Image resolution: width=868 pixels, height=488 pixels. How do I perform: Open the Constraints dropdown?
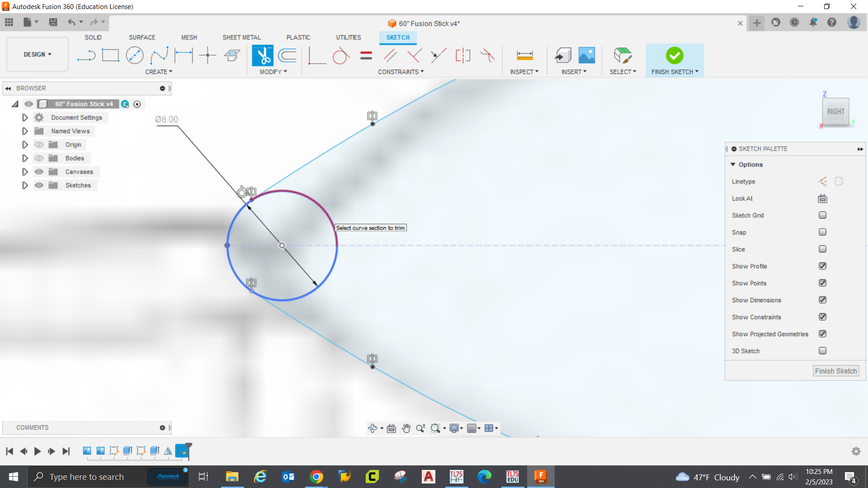pos(401,71)
